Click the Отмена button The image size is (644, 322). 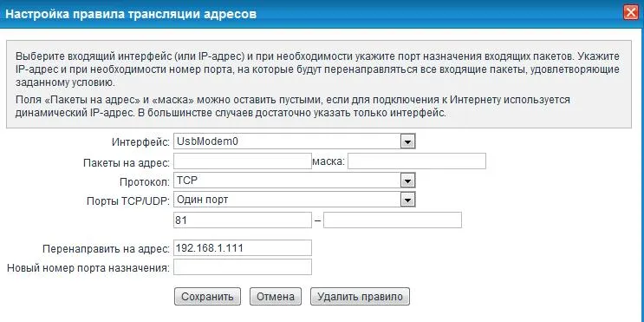coord(275,297)
